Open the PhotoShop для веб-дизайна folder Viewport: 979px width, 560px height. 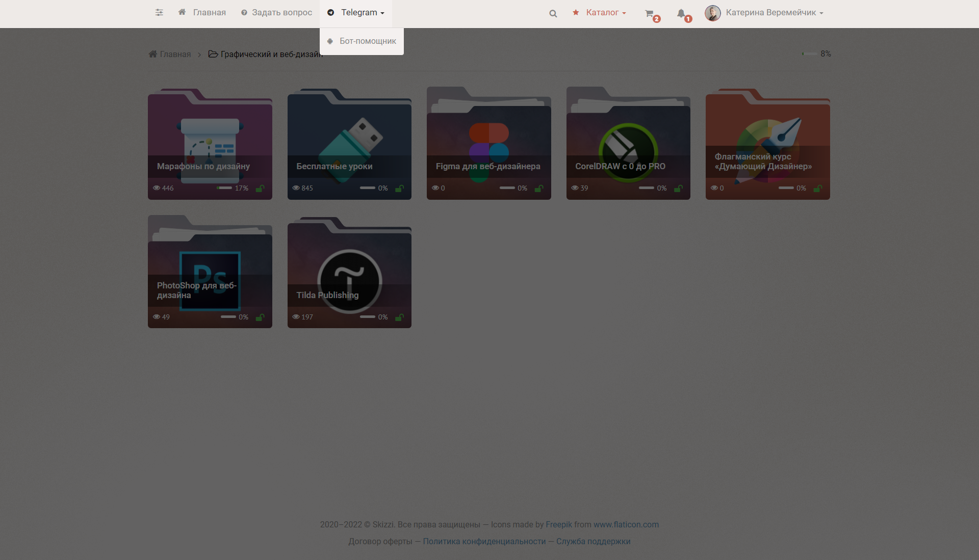tap(210, 272)
